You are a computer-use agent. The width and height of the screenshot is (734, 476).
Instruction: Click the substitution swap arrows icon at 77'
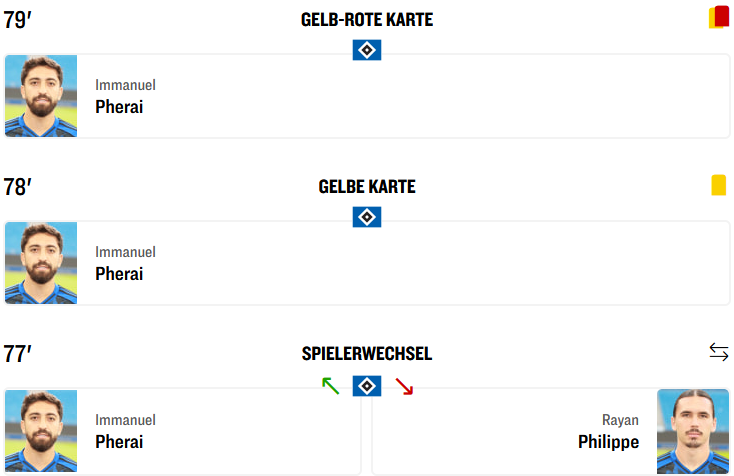[719, 351]
